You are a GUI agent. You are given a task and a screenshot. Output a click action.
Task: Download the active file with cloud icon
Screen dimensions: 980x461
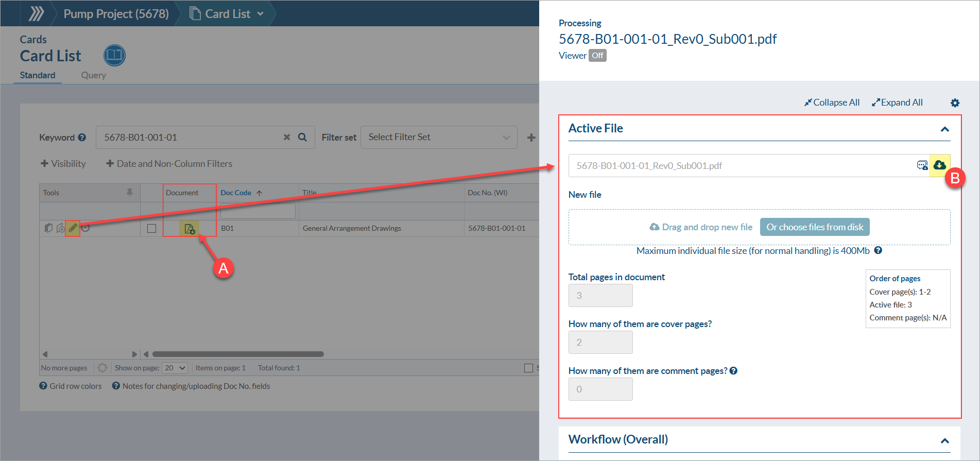click(x=939, y=165)
